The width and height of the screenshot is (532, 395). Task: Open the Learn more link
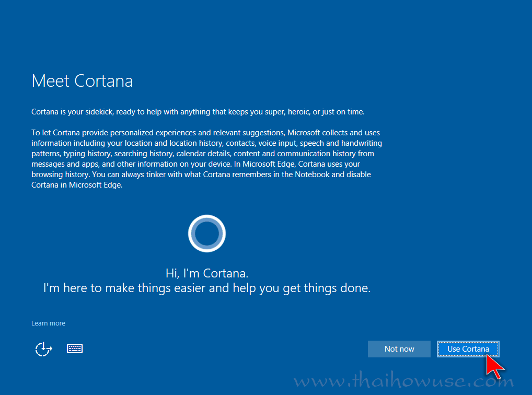click(48, 323)
